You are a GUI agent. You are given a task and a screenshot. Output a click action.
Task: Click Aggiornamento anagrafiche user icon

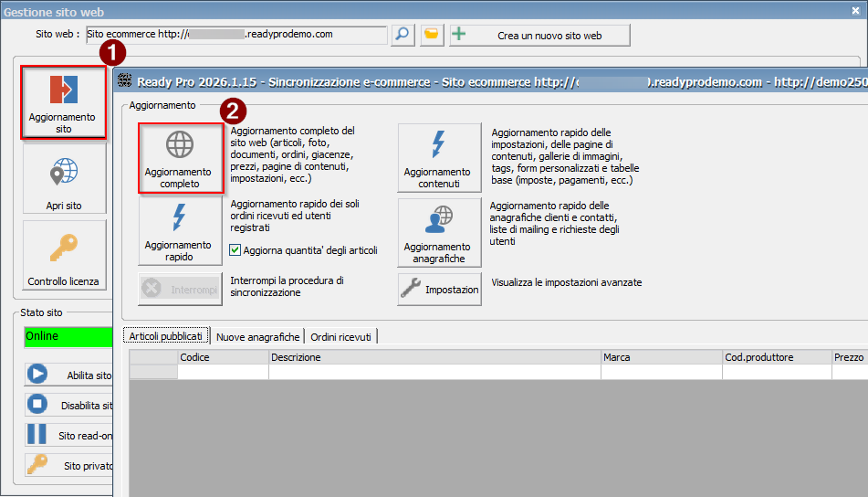[x=437, y=231]
